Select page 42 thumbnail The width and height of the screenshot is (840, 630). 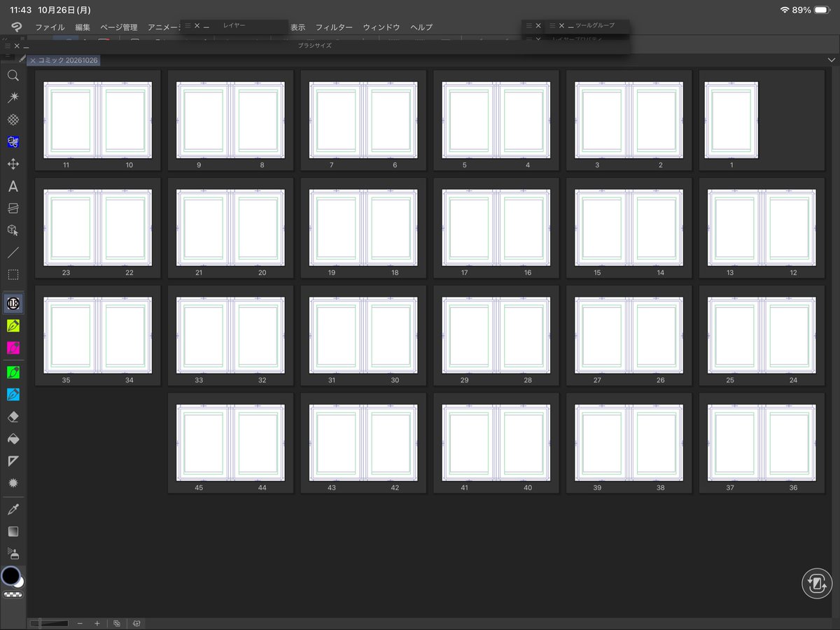click(x=391, y=443)
